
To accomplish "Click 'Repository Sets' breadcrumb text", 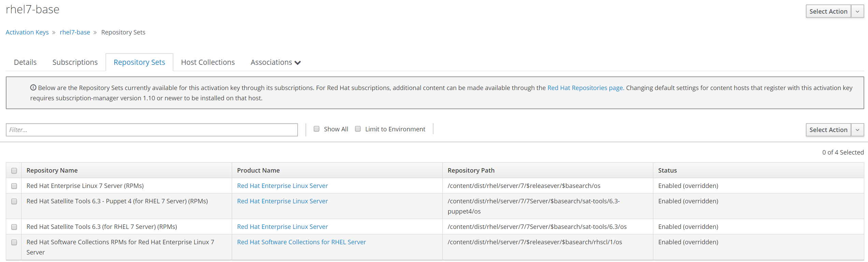I will coord(123,32).
